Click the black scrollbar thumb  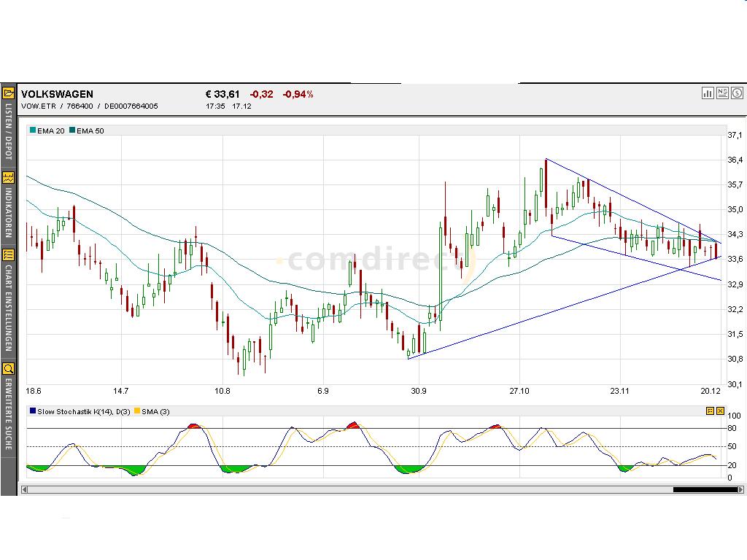point(705,489)
